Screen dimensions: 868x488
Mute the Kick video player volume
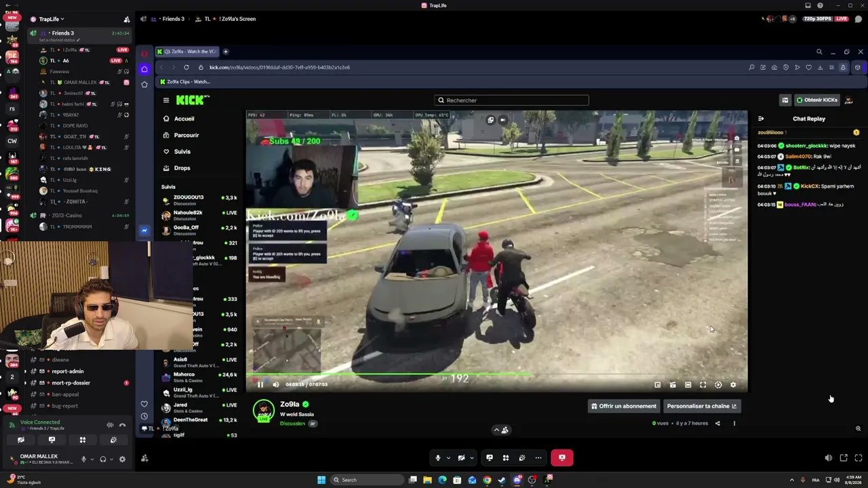point(276,384)
